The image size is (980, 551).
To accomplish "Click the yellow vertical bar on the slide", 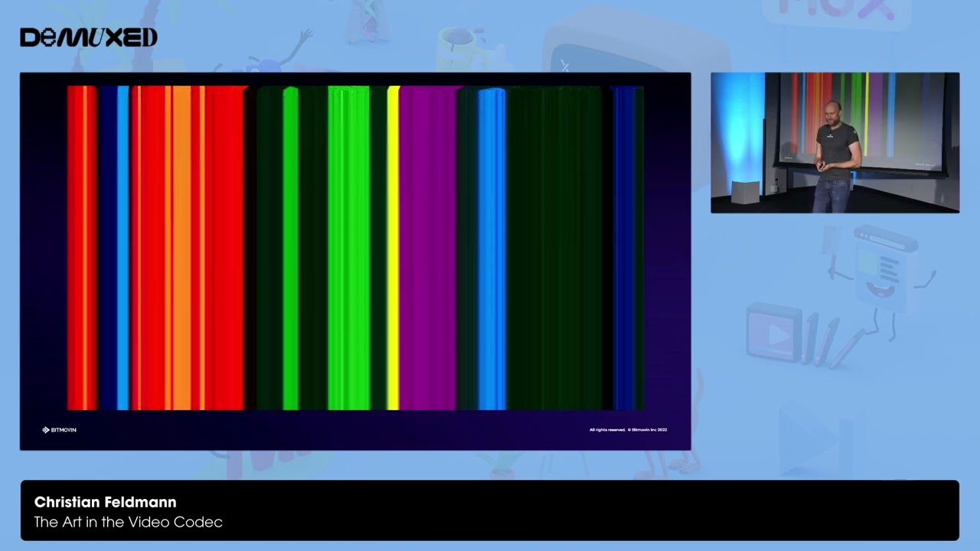I will 393,249.
